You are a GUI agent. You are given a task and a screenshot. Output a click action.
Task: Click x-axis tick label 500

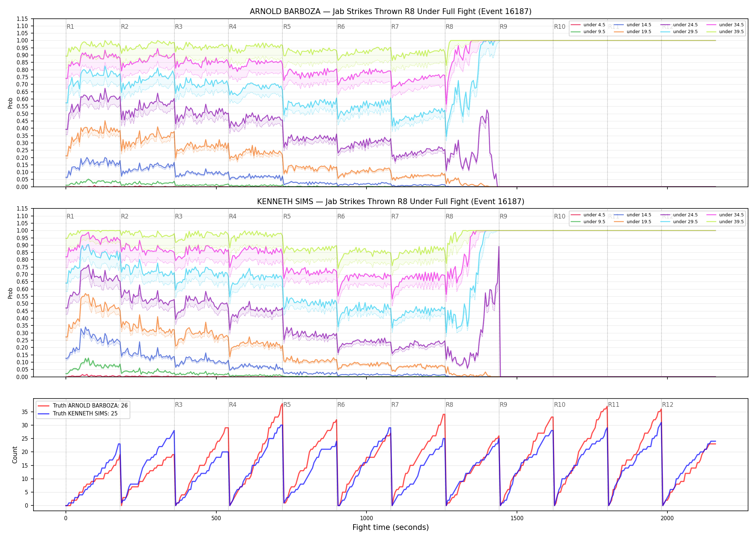[x=216, y=518]
